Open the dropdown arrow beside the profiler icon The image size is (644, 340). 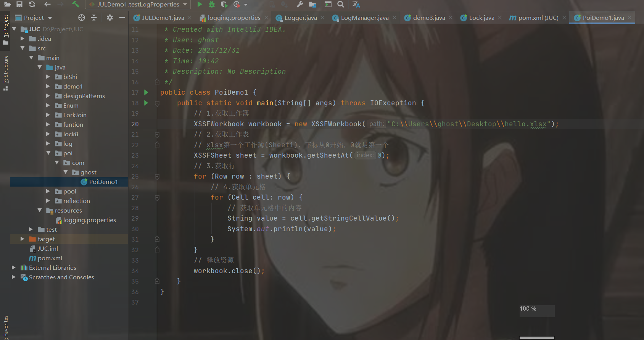pyautogui.click(x=246, y=5)
